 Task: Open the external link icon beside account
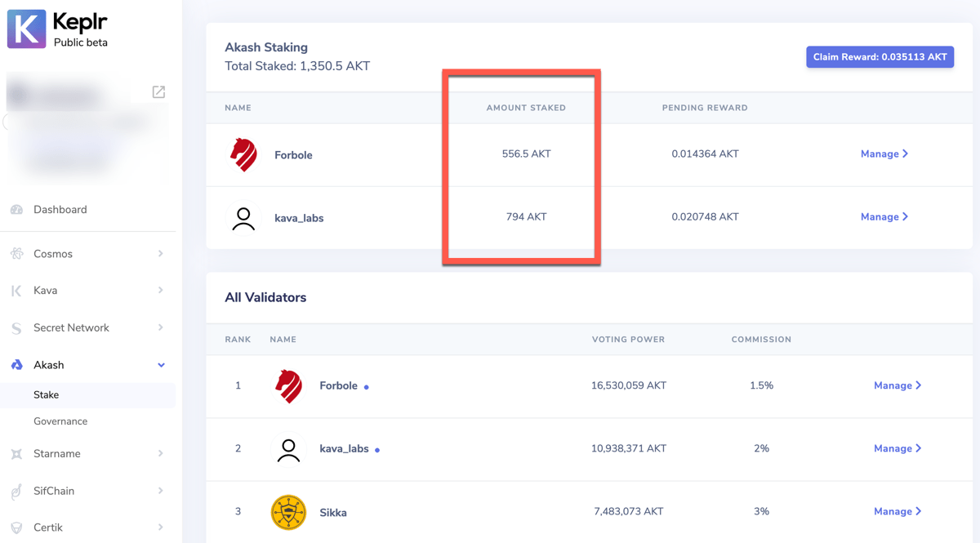(x=158, y=91)
